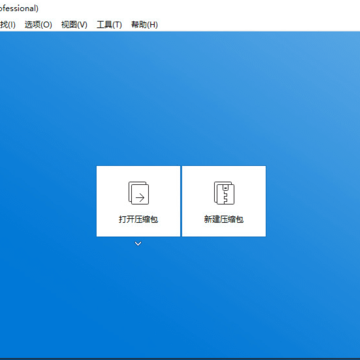This screenshot has width=360, height=360.
Task: Click the 新建压缩包 zipper icon
Action: [x=224, y=193]
